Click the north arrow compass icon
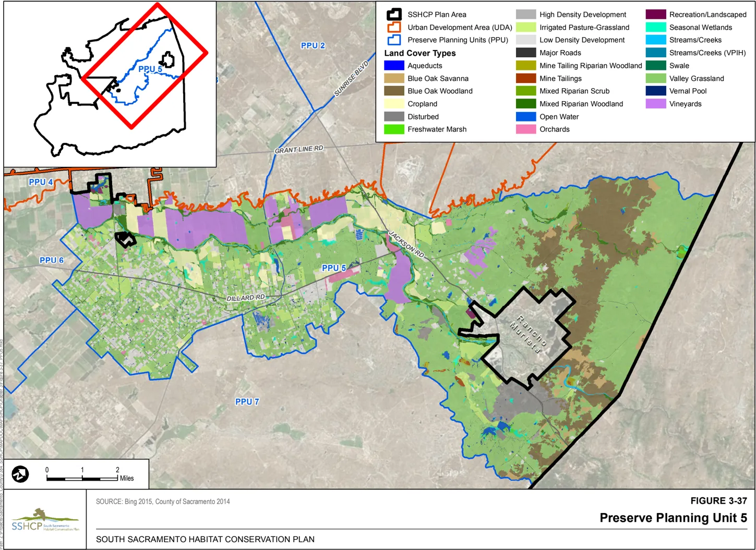This screenshot has height=550, width=756. (x=20, y=474)
